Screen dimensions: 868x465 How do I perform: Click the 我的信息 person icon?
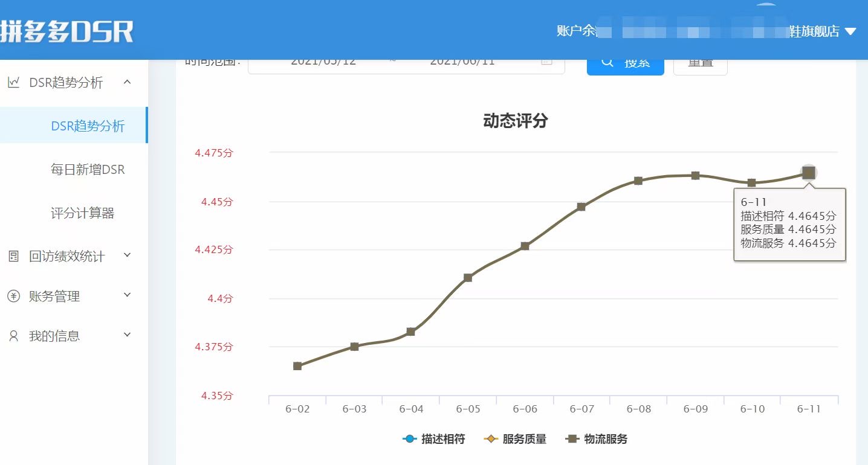13,336
